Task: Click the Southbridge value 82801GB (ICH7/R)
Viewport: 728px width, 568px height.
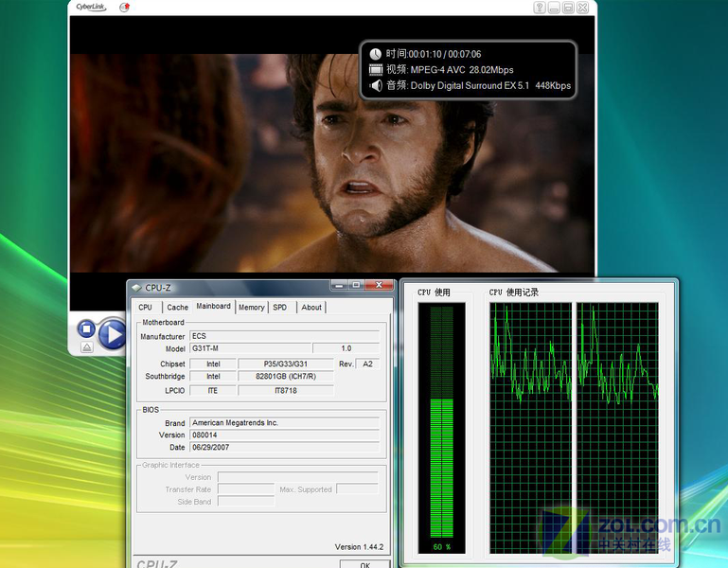Action: pos(286,376)
